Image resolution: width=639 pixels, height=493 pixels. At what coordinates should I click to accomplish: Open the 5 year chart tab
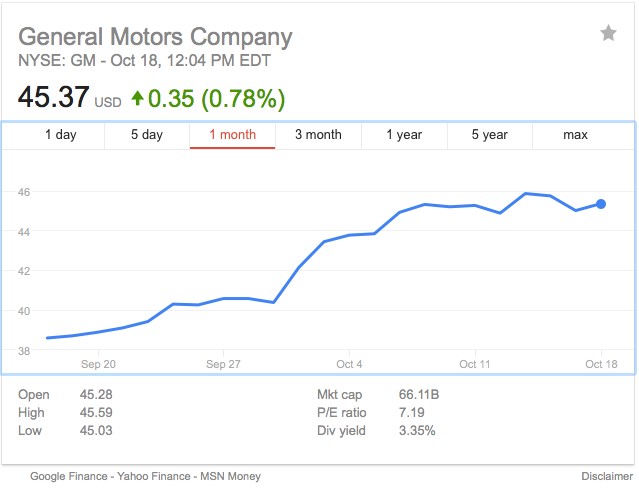point(490,135)
